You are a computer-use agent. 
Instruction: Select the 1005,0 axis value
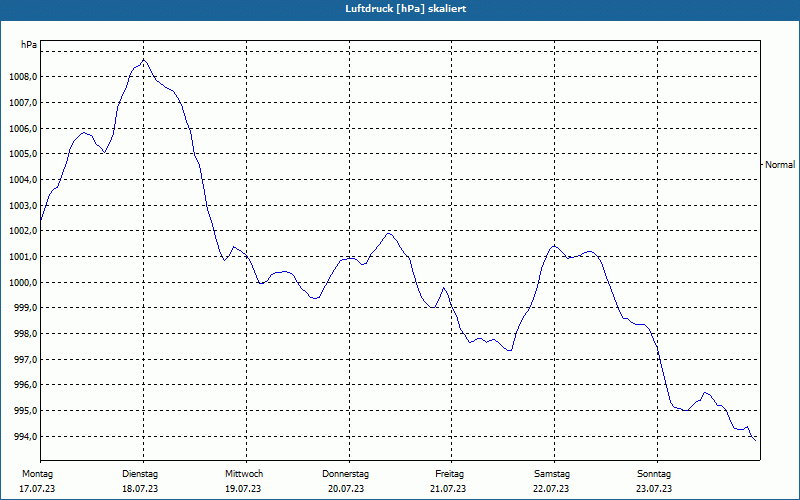click(22, 154)
